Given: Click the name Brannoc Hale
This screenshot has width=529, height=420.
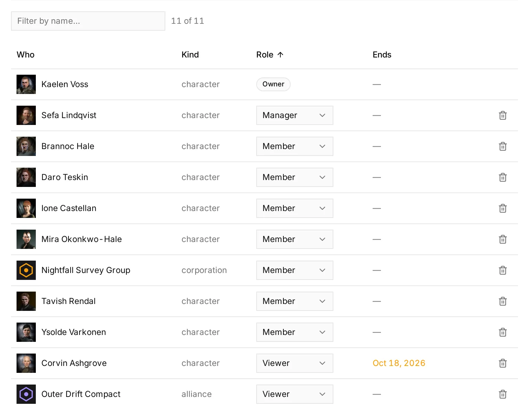Looking at the screenshot, I should point(68,146).
